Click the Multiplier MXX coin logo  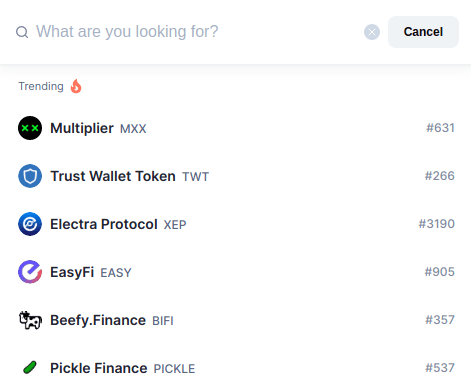coord(30,128)
